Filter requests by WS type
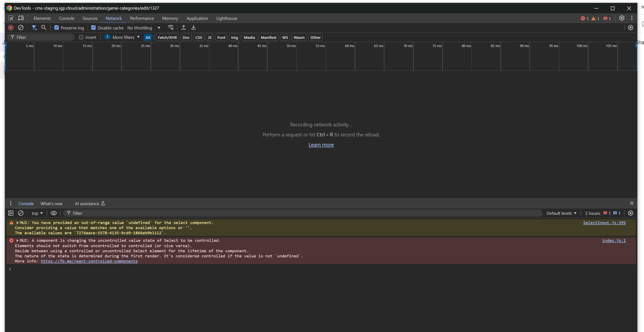 [285, 37]
